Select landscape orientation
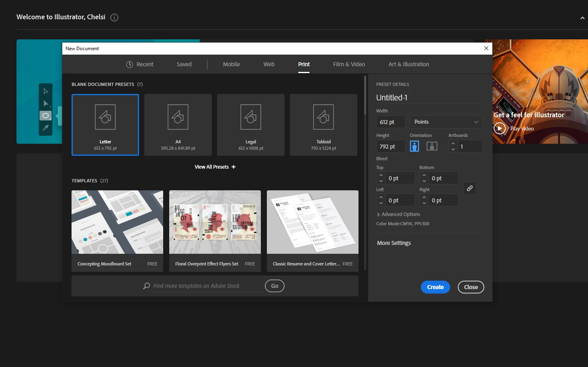This screenshot has width=588, height=367. coord(432,146)
